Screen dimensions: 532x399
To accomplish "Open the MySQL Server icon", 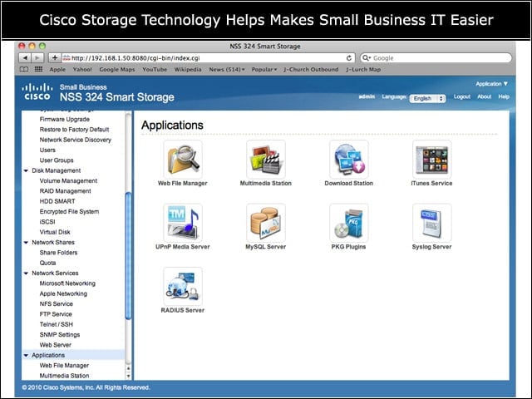I will 266,223.
